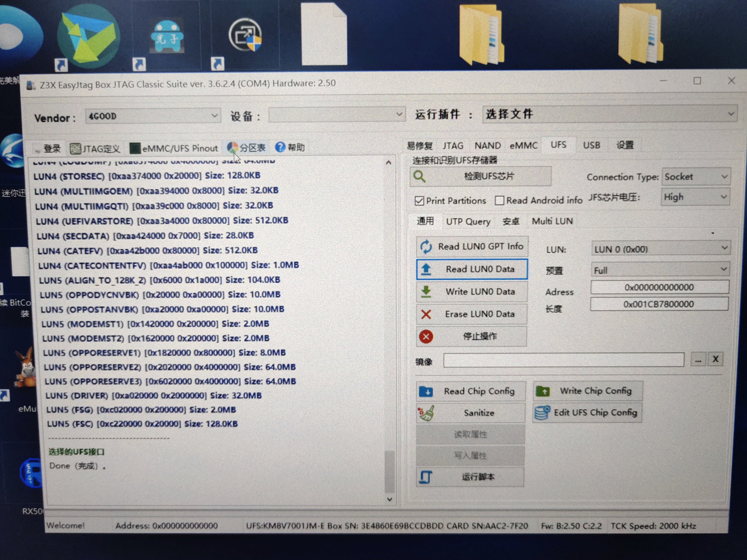Expand the Connection Type Socket dropdown
This screenshot has height=560, width=747.
695,177
